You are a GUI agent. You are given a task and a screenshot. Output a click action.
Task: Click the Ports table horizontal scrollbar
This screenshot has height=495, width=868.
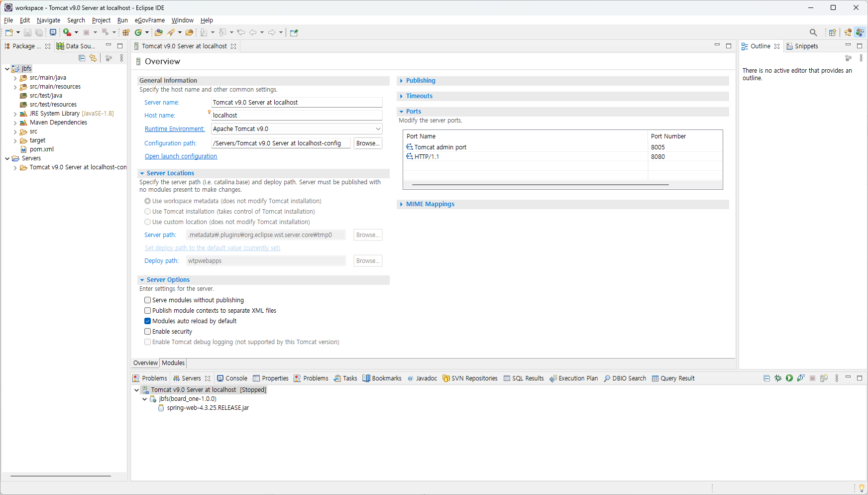click(540, 185)
